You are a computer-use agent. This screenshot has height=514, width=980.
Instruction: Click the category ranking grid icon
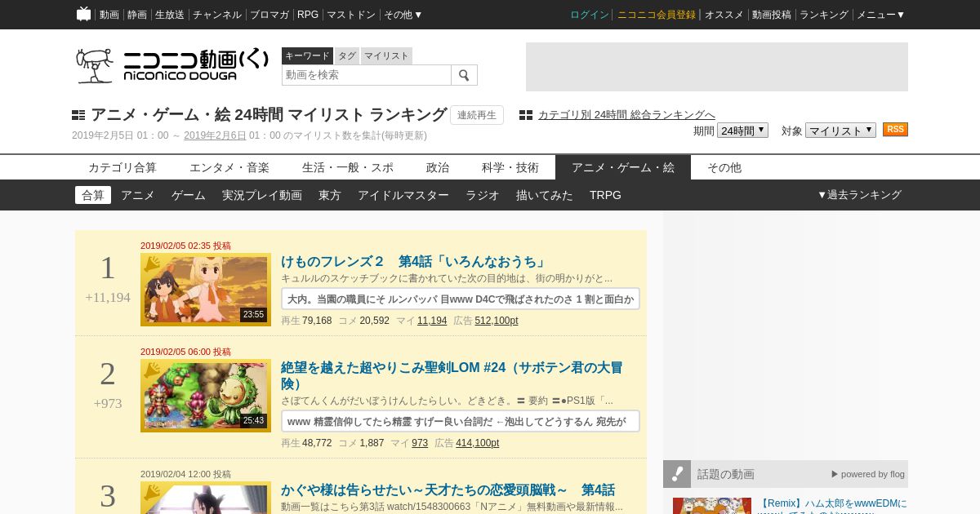(x=526, y=115)
